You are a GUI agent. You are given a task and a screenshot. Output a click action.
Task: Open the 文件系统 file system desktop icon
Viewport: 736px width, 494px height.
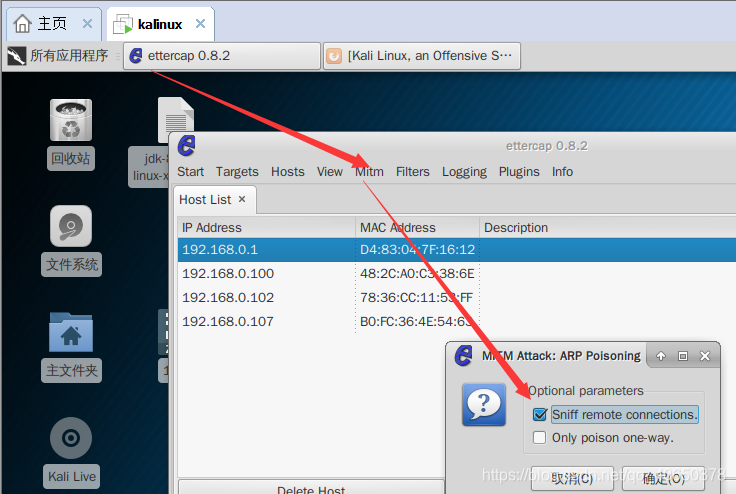(71, 226)
